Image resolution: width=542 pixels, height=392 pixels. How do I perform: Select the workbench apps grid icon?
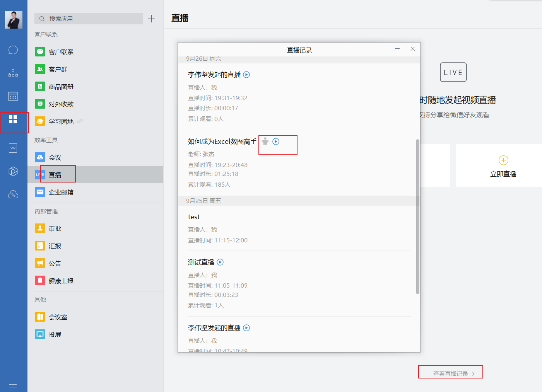[13, 119]
